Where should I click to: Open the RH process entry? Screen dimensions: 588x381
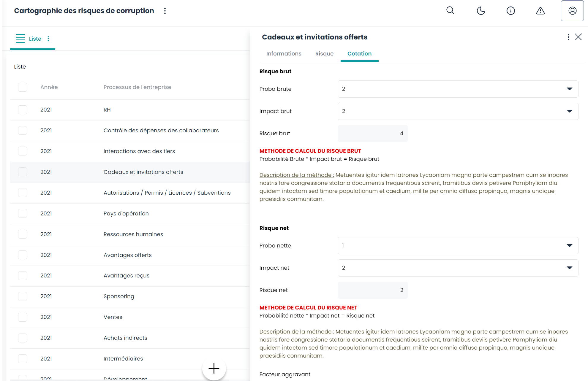coord(107,110)
